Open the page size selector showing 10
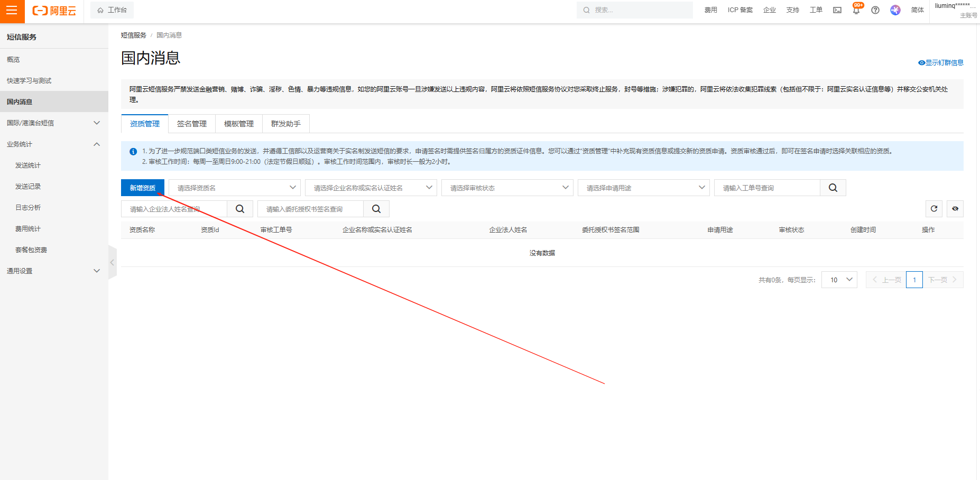Screen dimensions: 980x480 [839, 280]
